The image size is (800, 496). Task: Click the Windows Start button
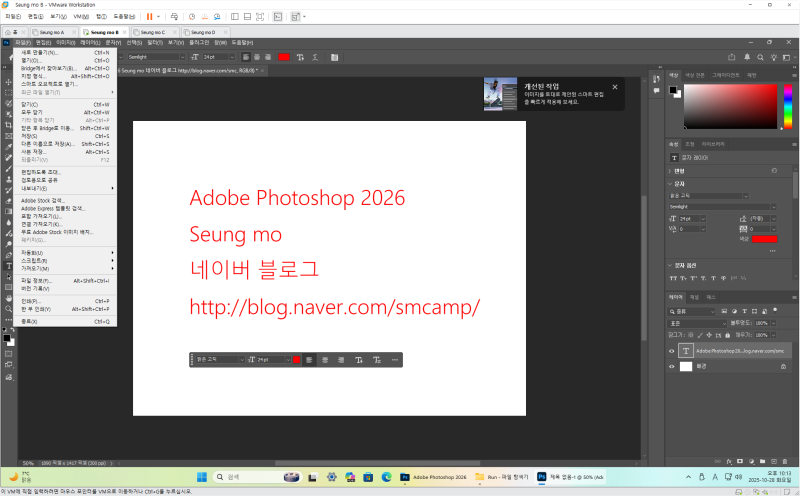coord(202,477)
